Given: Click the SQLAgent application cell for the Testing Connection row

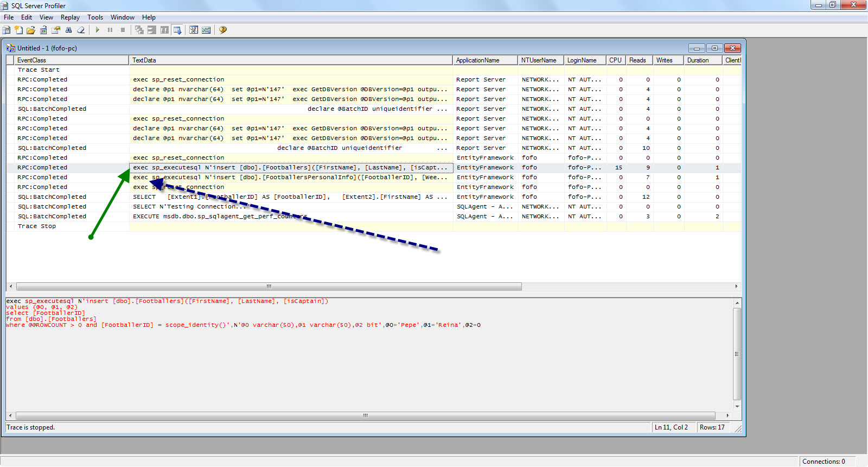Looking at the screenshot, I should (485, 207).
